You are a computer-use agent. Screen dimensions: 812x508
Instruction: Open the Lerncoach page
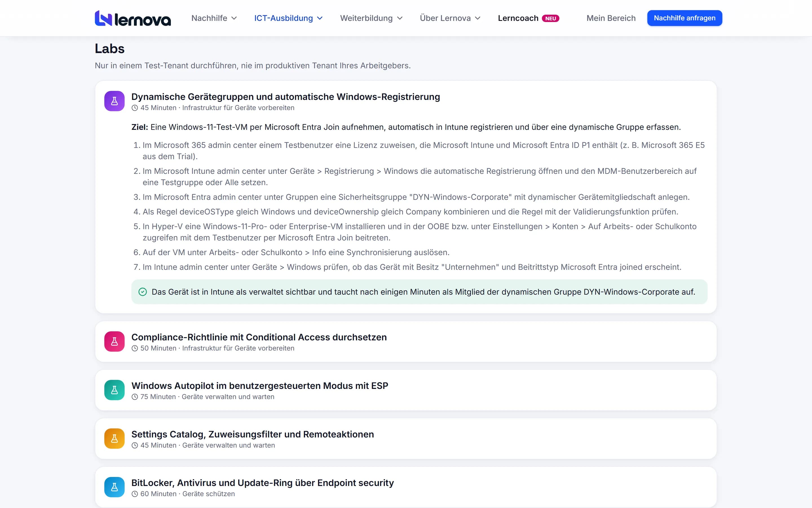point(518,18)
